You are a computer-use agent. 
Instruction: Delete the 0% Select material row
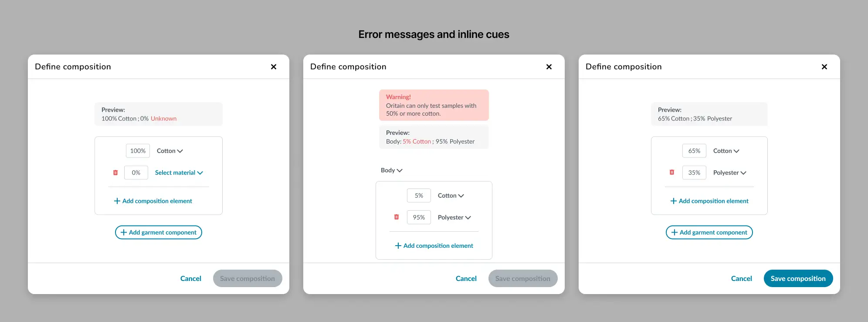(x=115, y=172)
